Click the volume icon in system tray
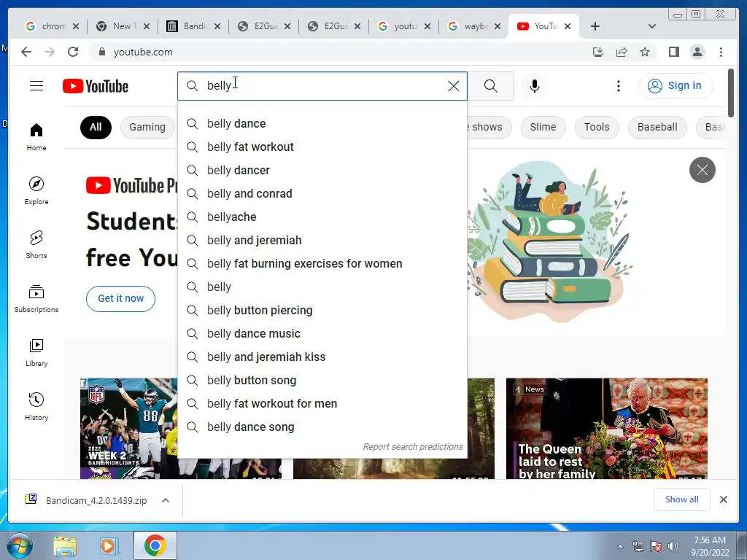The image size is (747, 560). pyautogui.click(x=673, y=546)
